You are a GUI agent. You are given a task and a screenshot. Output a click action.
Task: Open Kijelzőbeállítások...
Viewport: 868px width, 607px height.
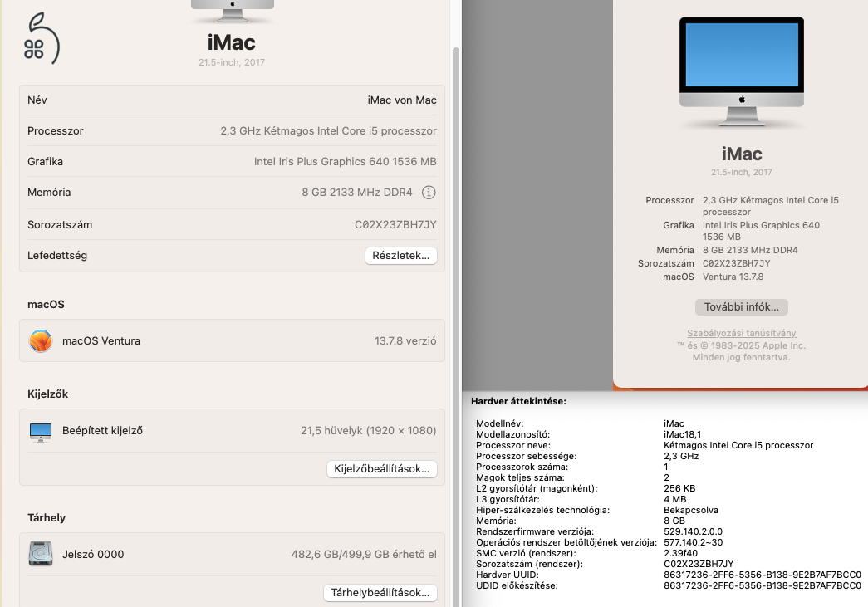tap(381, 468)
